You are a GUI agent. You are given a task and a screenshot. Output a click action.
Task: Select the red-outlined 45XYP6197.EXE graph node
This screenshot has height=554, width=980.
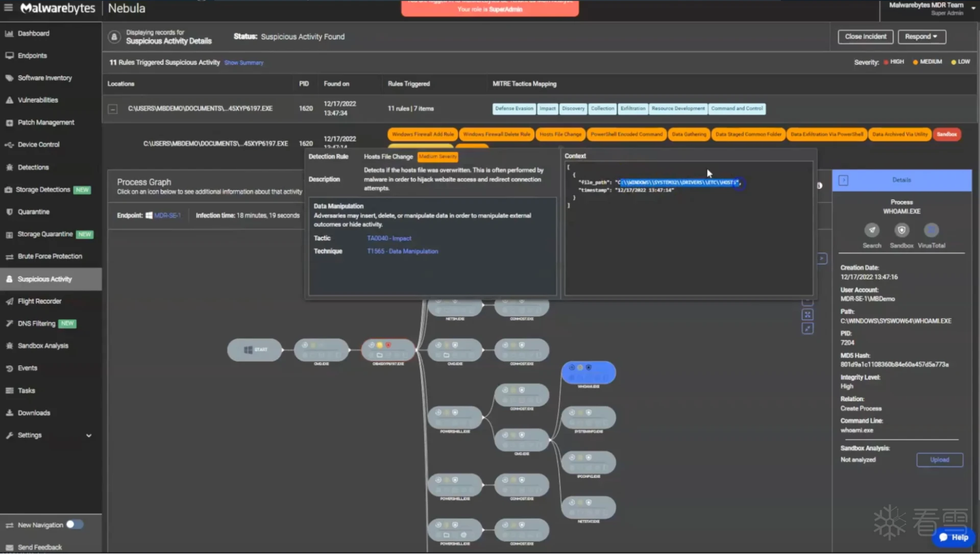point(388,350)
